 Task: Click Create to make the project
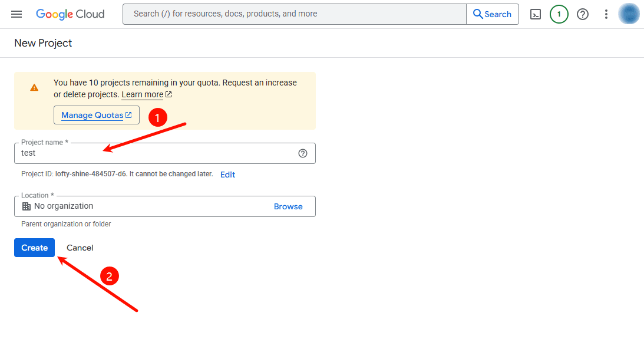[x=34, y=247]
